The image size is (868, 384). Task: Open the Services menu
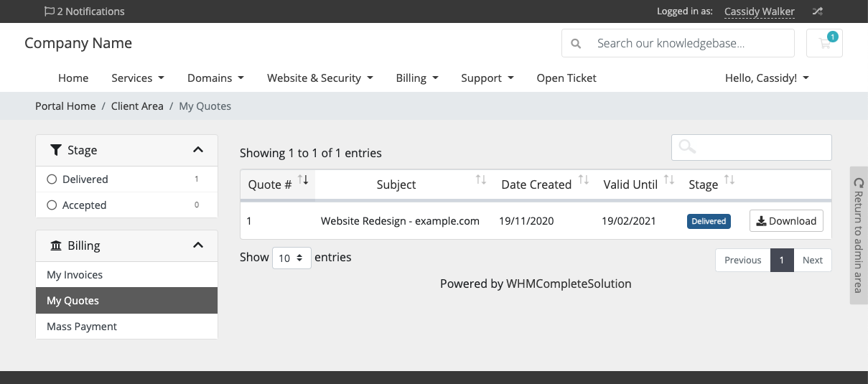(138, 78)
